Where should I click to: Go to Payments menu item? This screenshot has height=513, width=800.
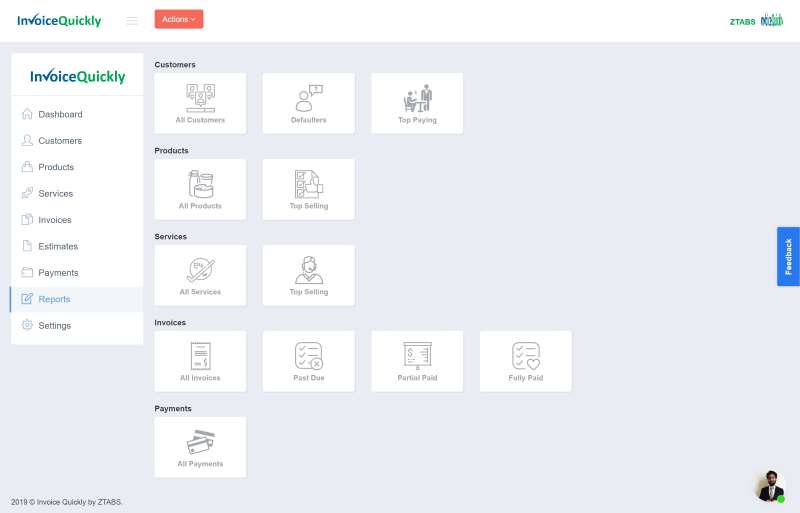(77, 273)
